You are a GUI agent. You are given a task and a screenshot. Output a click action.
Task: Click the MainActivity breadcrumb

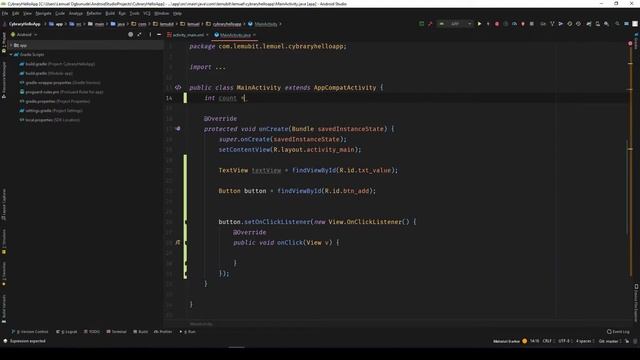263,24
